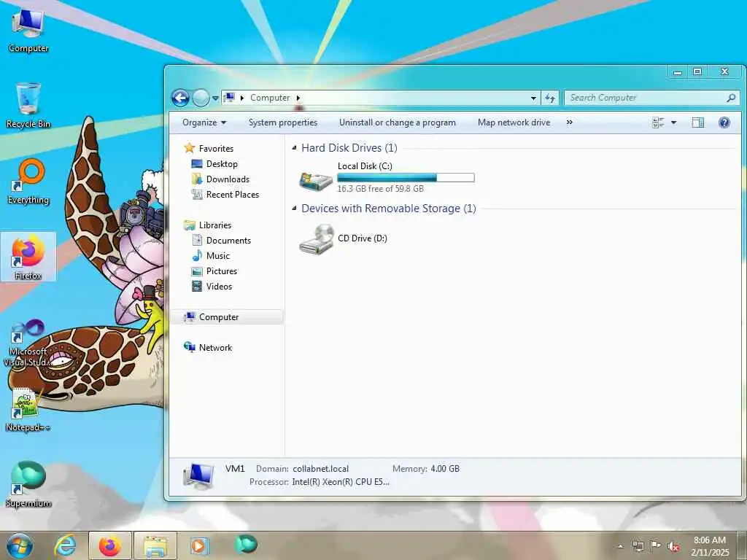Image resolution: width=747 pixels, height=560 pixels.
Task: Maximize the Computer window
Action: [697, 72]
